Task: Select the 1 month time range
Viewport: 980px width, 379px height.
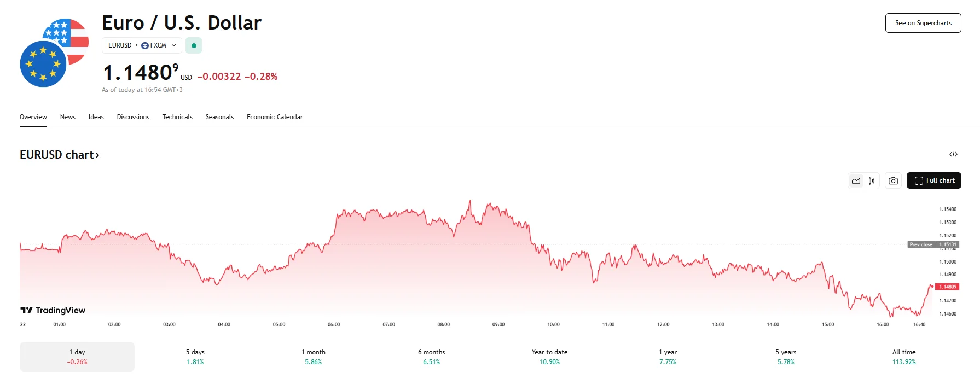Action: click(x=314, y=357)
